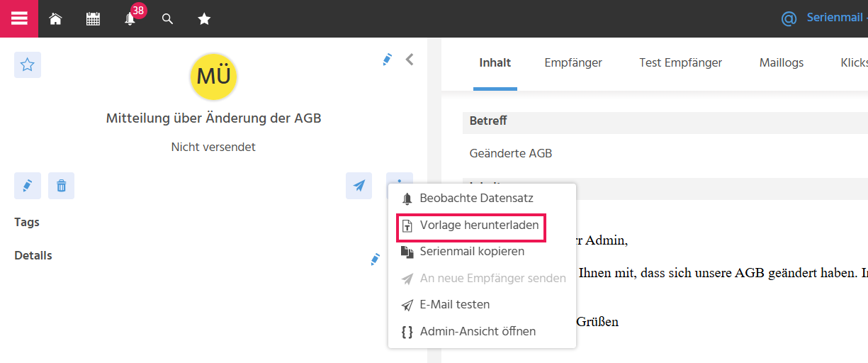Click the paper plane icon beside E-Mail testen
868x363 pixels.
407,305
